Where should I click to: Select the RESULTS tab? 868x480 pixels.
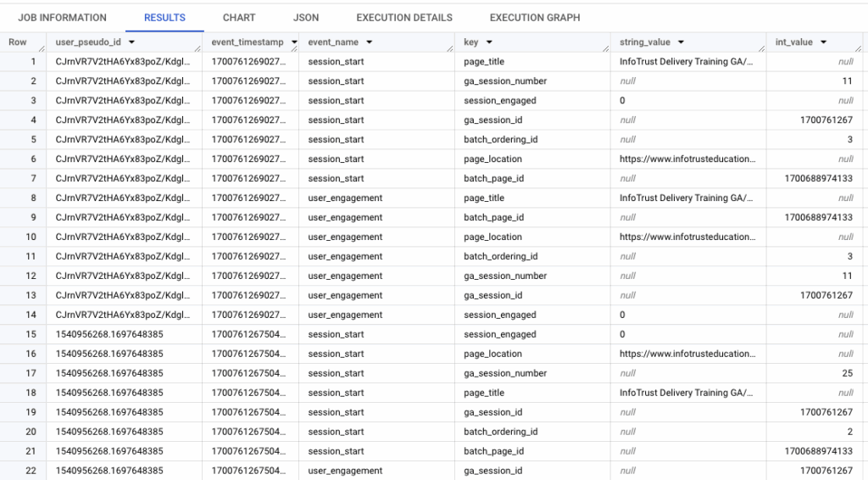[164, 17]
